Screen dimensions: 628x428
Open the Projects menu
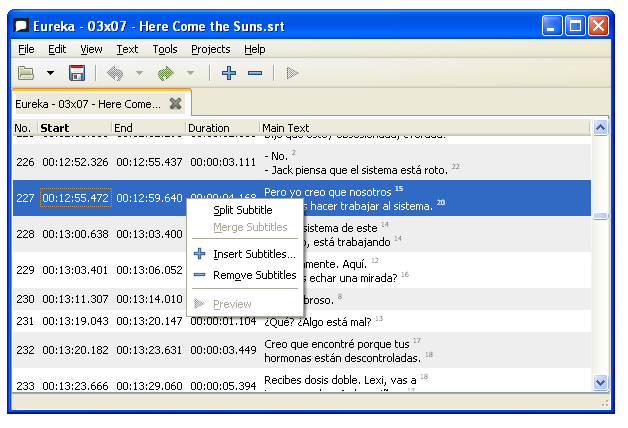click(211, 49)
